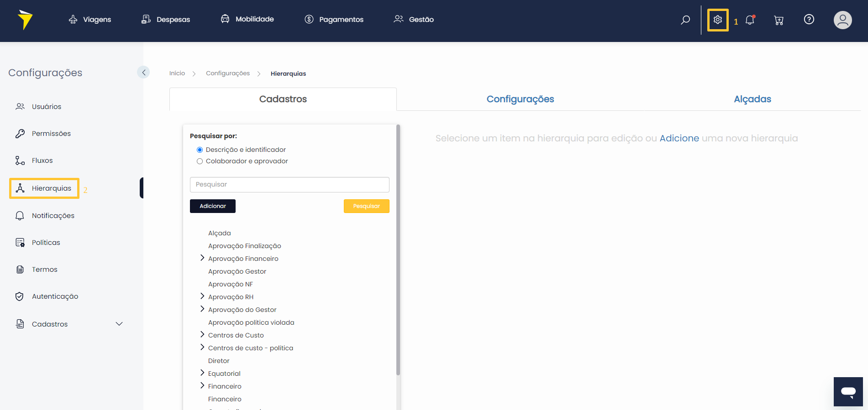Open Despesas menu
The width and height of the screenshot is (868, 410).
tap(166, 19)
